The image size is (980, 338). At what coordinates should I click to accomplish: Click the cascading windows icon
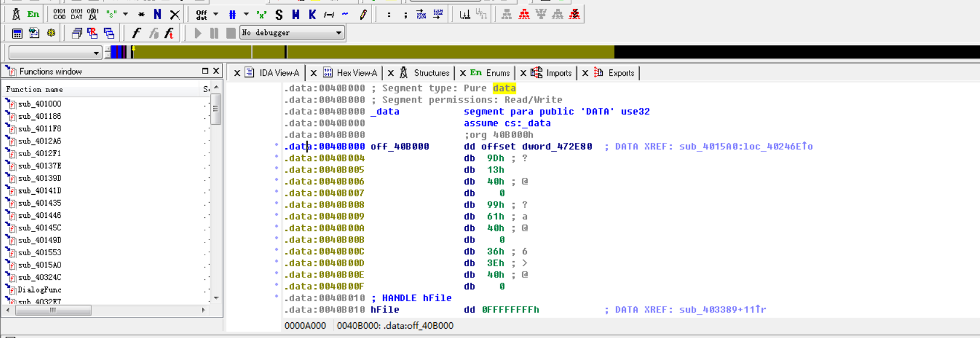pos(76,33)
